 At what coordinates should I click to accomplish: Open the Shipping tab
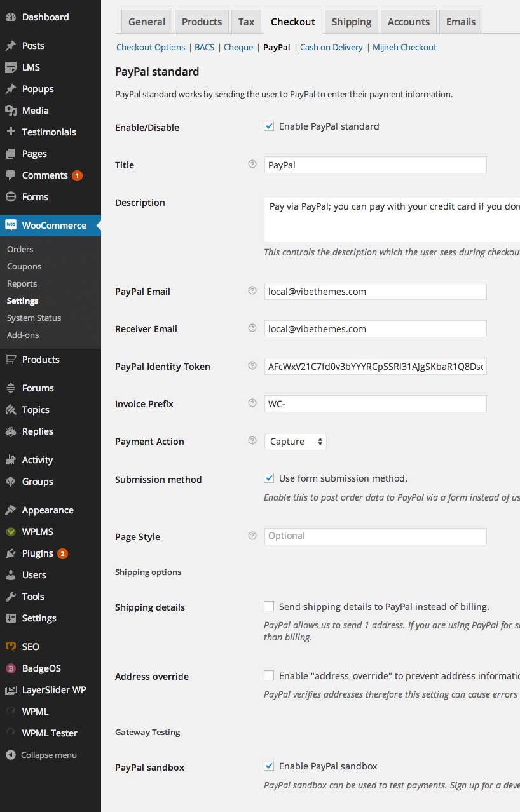coord(352,22)
